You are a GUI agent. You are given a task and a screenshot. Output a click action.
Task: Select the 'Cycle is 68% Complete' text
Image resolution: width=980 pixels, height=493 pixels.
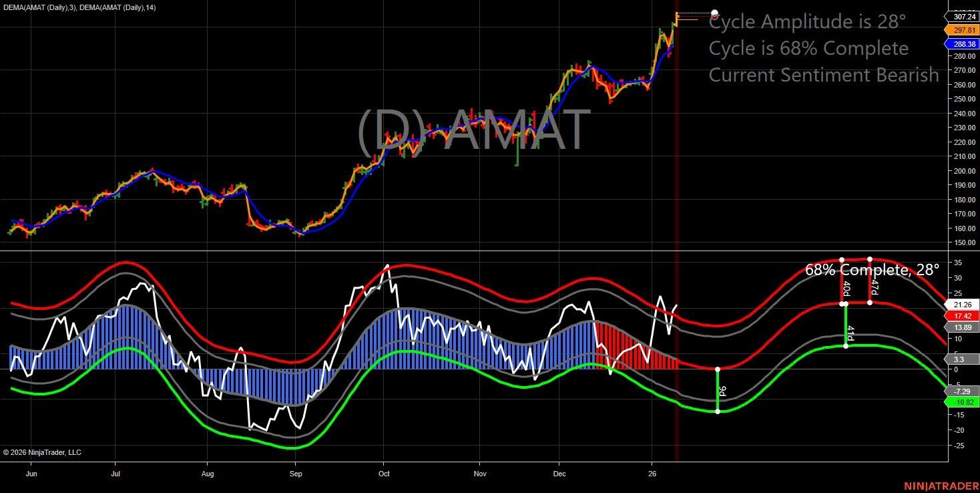pyautogui.click(x=808, y=48)
